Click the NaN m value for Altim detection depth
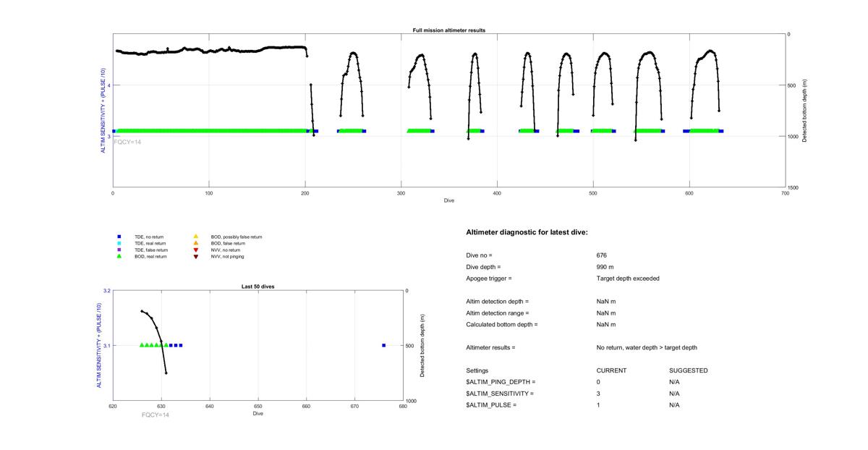The height and width of the screenshot is (450, 868). pos(606,302)
